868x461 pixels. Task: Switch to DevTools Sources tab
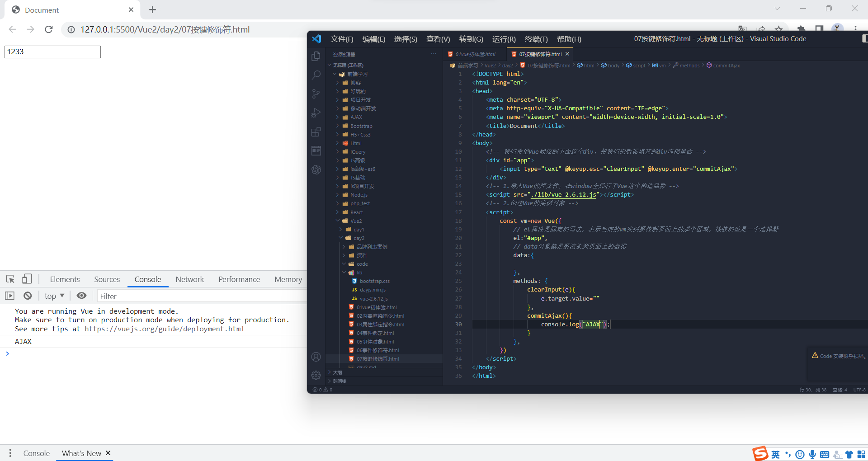pos(107,279)
